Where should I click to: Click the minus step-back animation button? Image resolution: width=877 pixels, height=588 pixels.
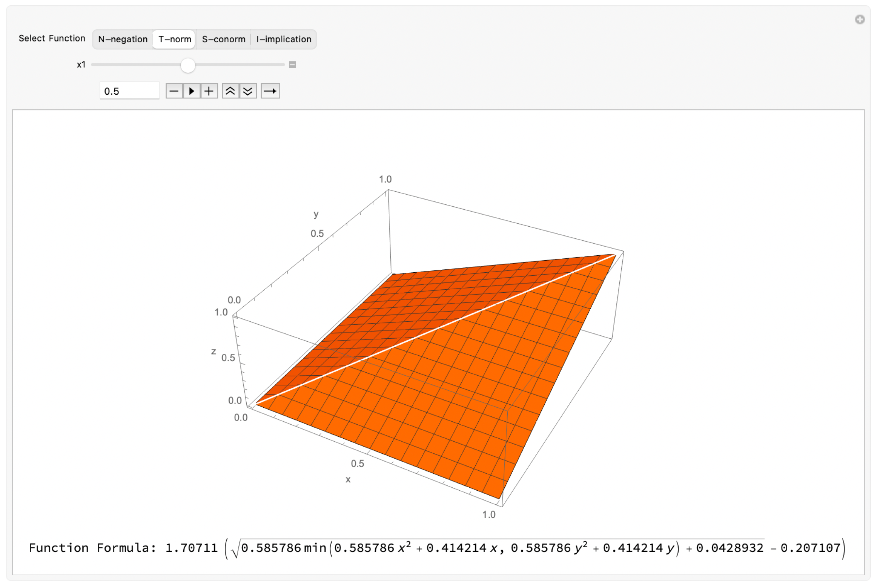[x=174, y=91]
